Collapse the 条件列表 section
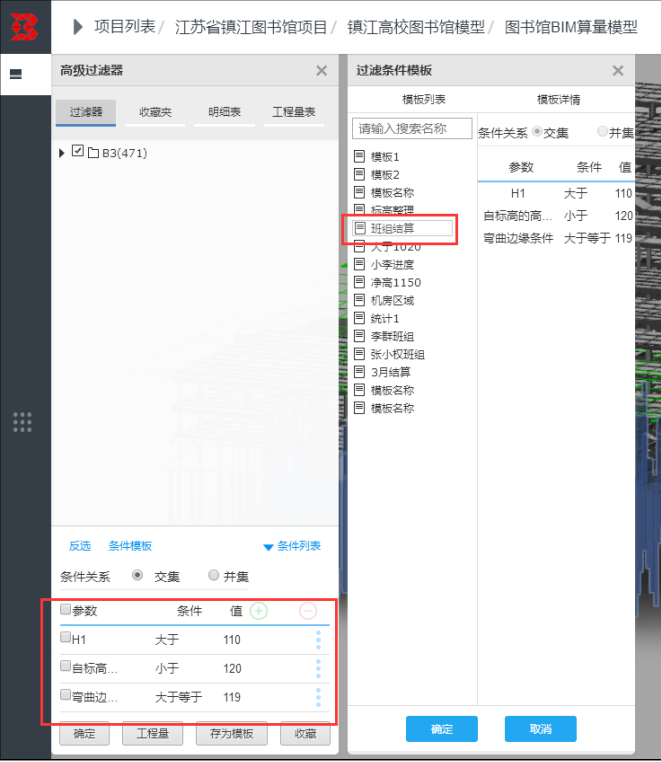Image resolution: width=661 pixels, height=762 pixels. 292,546
